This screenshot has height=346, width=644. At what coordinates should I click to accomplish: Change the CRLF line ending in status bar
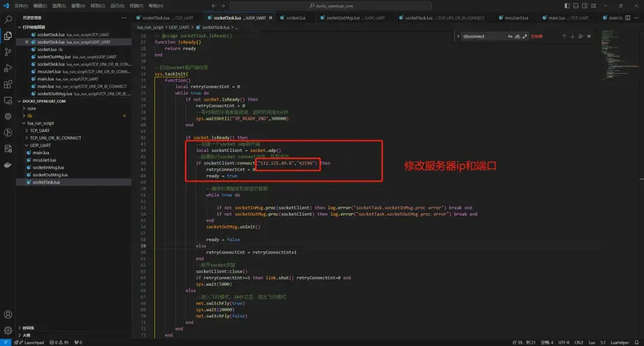[578, 342]
